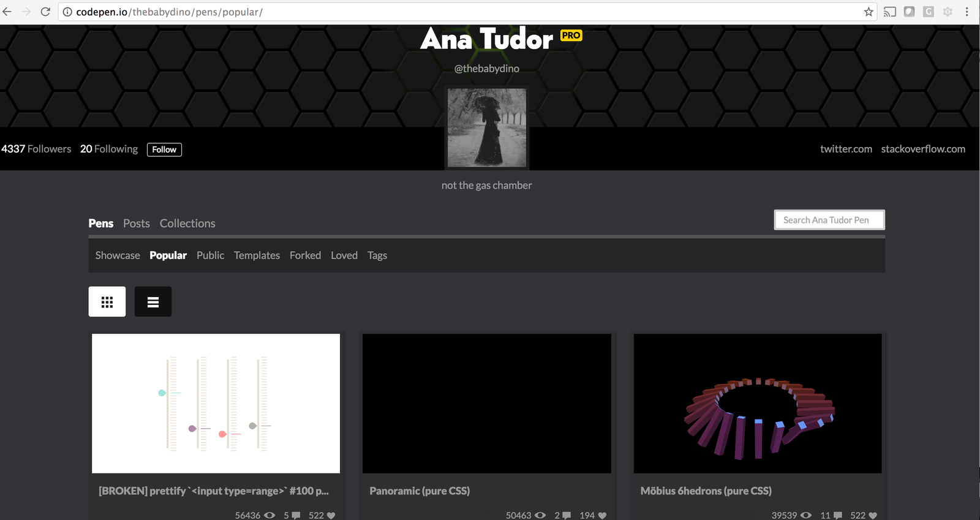Visit the twitter.com profile link

click(846, 149)
